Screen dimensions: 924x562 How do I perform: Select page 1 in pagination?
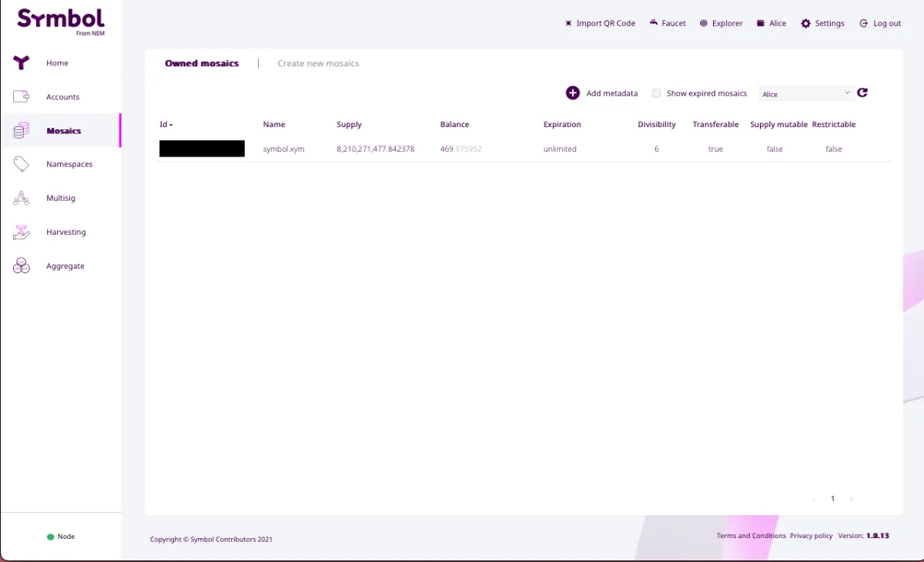pyautogui.click(x=832, y=499)
